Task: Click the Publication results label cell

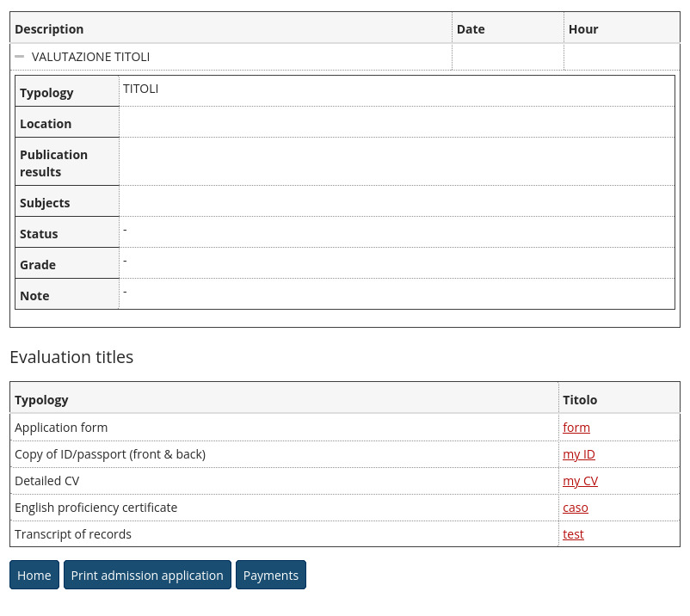Action: [x=53, y=163]
